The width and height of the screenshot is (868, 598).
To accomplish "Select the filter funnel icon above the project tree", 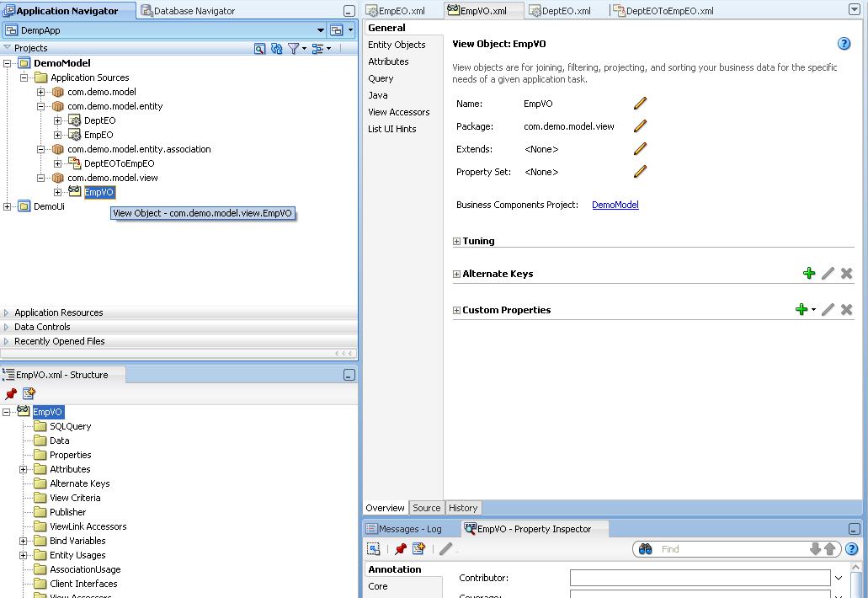I will click(x=293, y=48).
